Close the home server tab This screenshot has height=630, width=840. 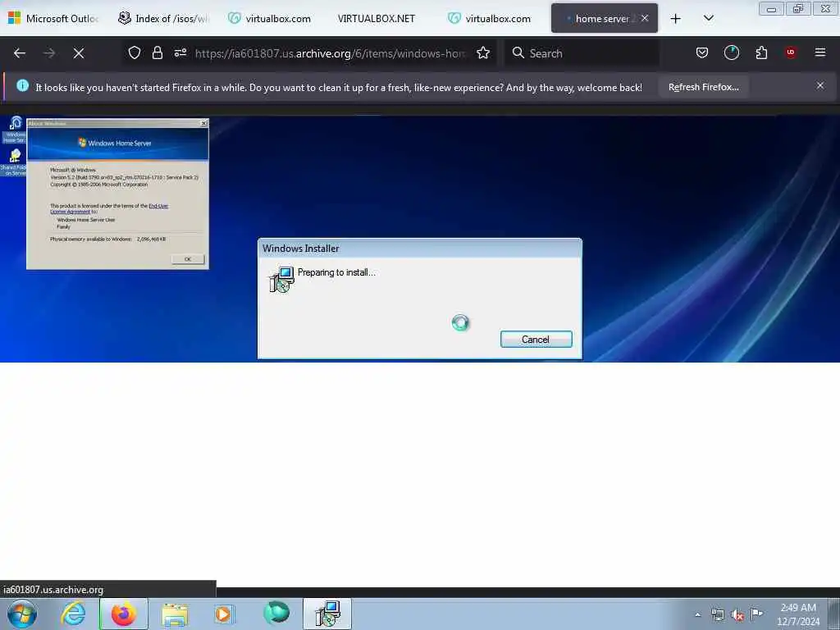[645, 18]
